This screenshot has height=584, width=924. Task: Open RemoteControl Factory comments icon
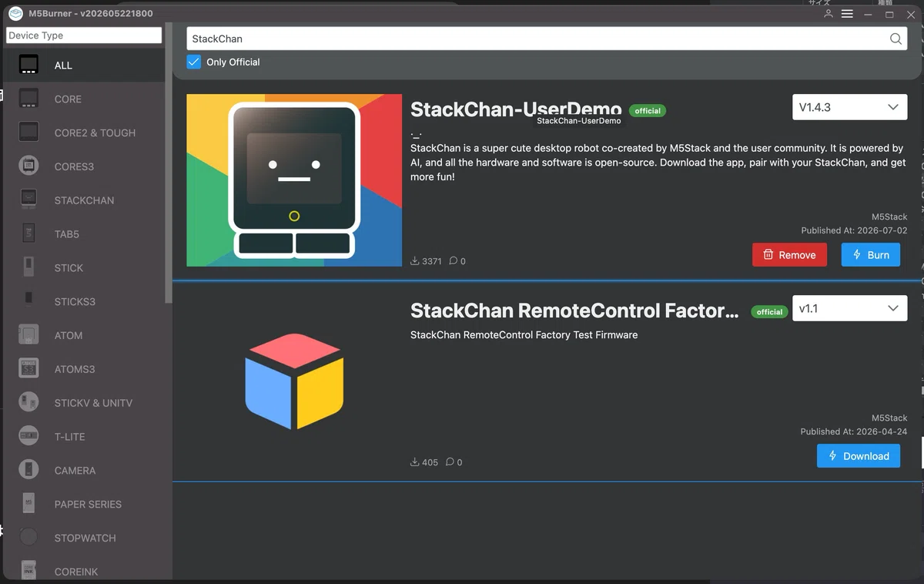tap(450, 462)
